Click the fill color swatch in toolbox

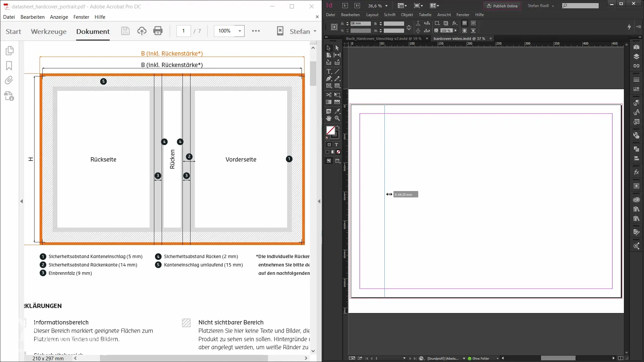coord(330,130)
